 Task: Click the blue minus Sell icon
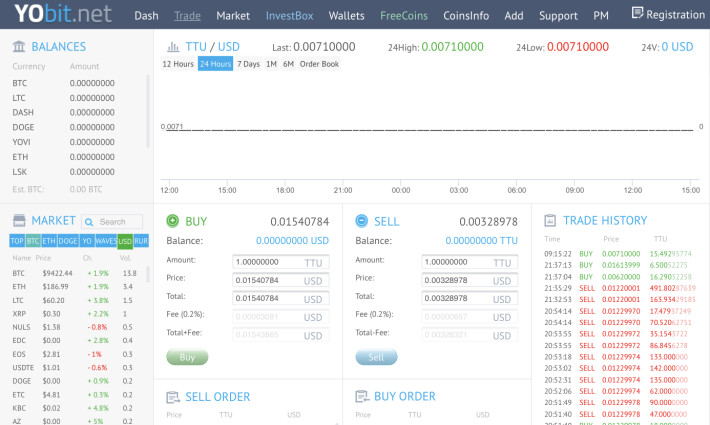361,221
